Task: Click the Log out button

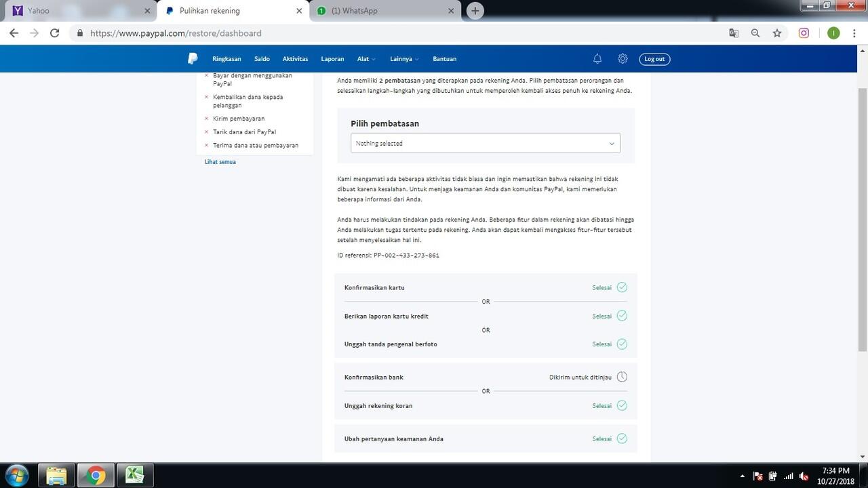Action: coord(654,59)
